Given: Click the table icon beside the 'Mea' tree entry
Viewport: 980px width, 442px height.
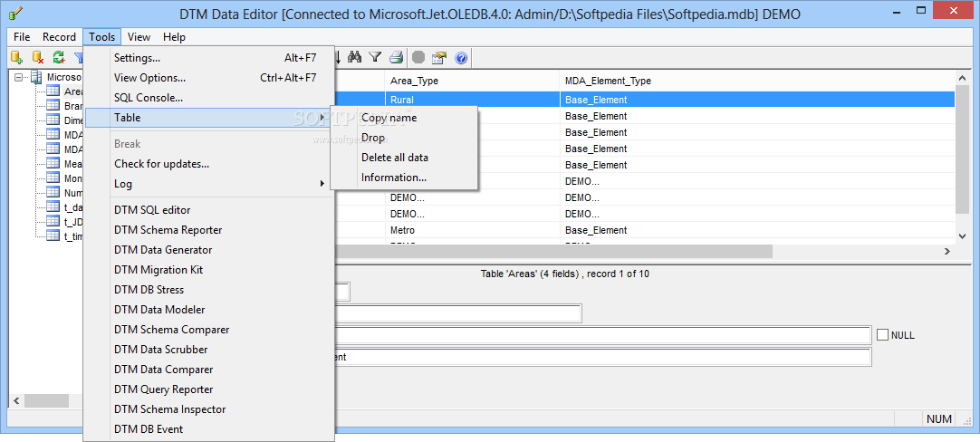Looking at the screenshot, I should (53, 163).
